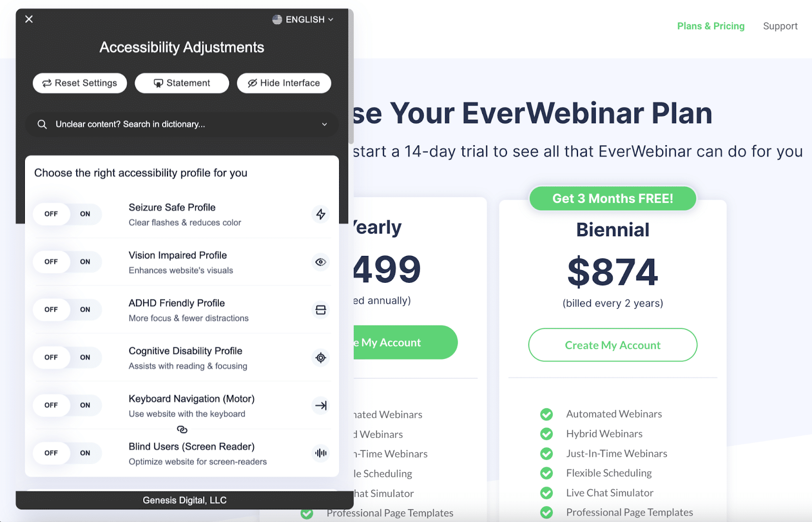Click Create My Account under Biennial
The width and height of the screenshot is (812, 522).
[x=613, y=345]
